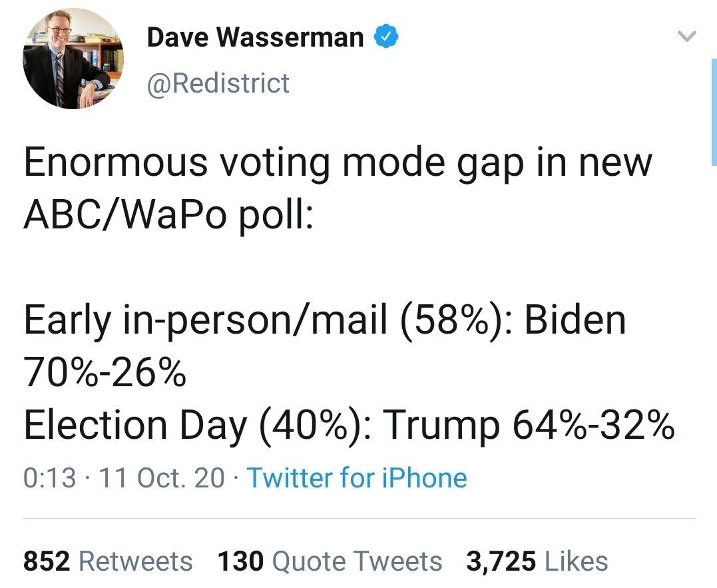Click the 3,725 likes count number
The width and height of the screenshot is (717, 588).
pyautogui.click(x=501, y=561)
